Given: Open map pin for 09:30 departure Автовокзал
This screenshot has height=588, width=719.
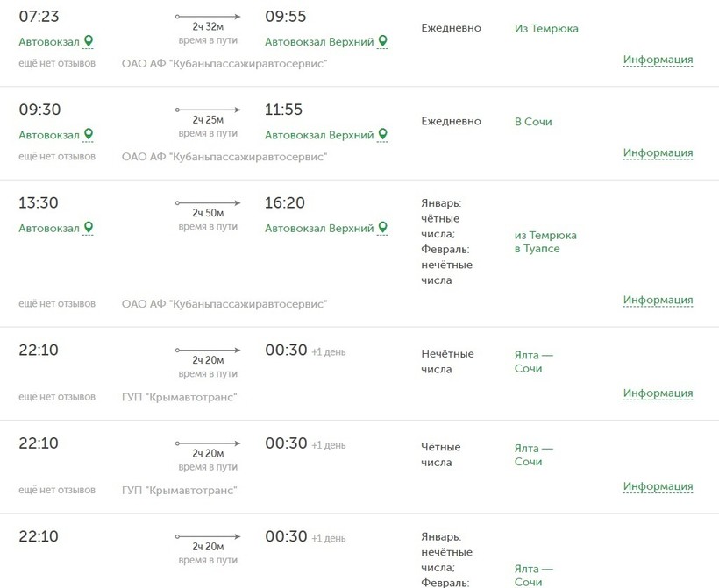Looking at the screenshot, I should tap(89, 135).
